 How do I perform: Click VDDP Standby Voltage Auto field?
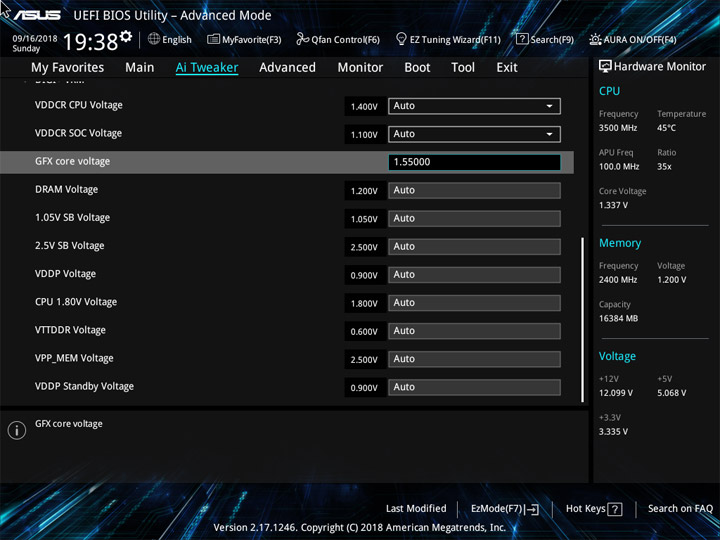tap(474, 387)
